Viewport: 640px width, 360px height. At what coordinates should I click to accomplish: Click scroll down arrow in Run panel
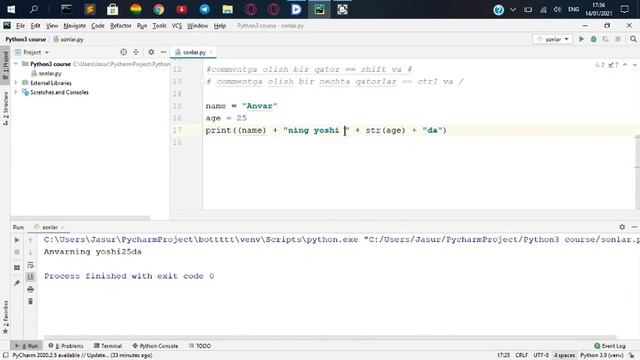[30, 252]
